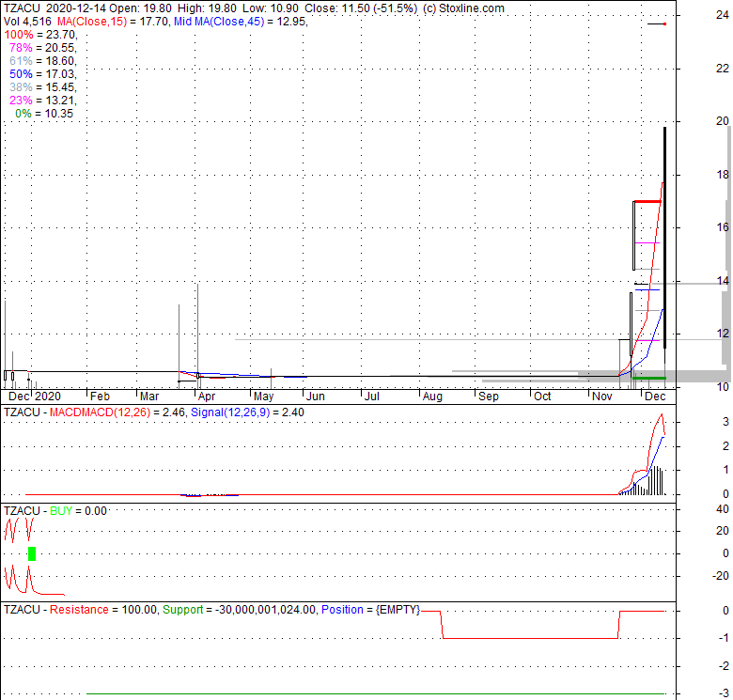The height and width of the screenshot is (700, 733).
Task: Click the Aug month axis label
Action: point(432,397)
